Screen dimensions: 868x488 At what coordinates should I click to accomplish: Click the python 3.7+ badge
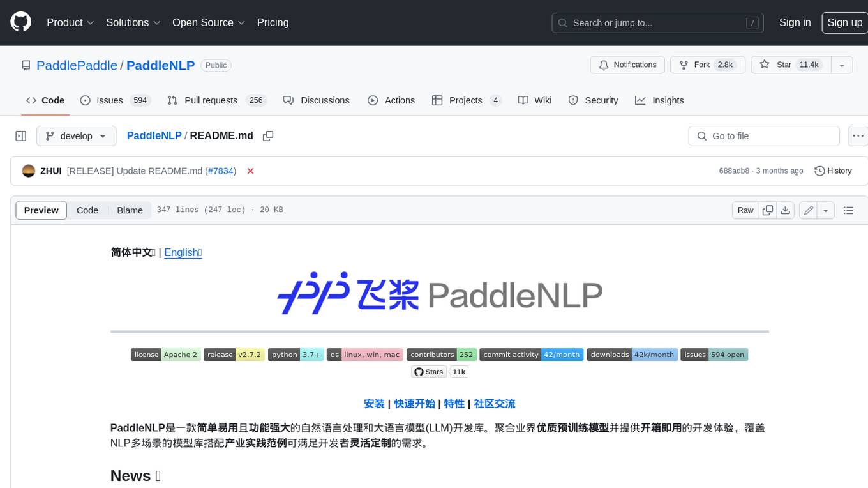(x=296, y=355)
